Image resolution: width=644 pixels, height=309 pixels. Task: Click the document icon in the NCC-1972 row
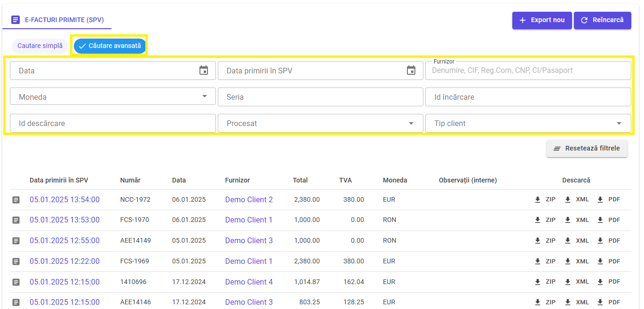[16, 200]
